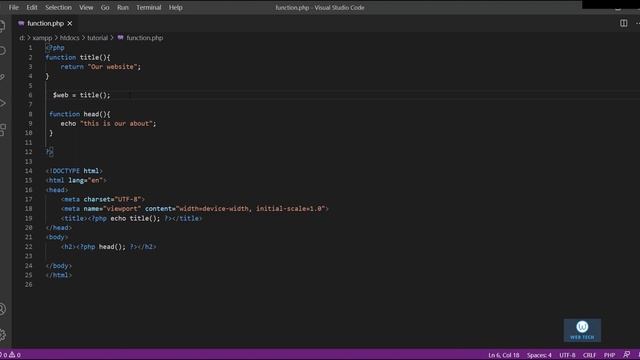Click 'function head(){' on line 8
This screenshot has height=360, width=640.
pos(80,114)
